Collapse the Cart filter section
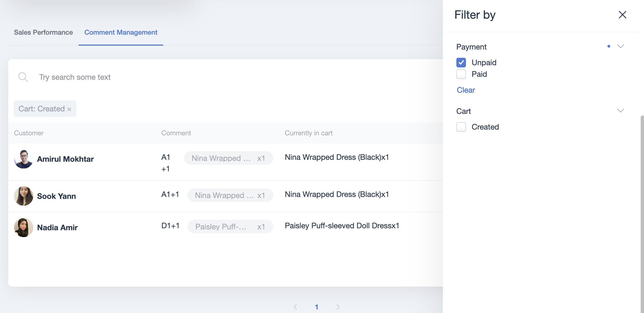Screen dimensions: 644x313 (x=621, y=111)
